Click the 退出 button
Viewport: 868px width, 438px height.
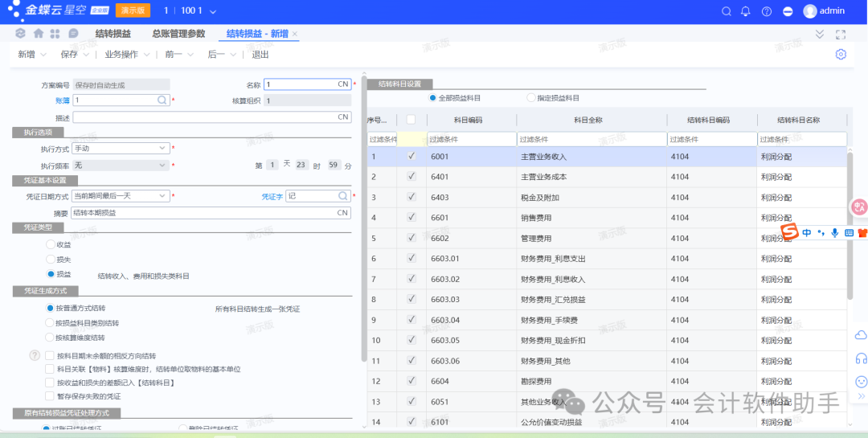click(260, 55)
